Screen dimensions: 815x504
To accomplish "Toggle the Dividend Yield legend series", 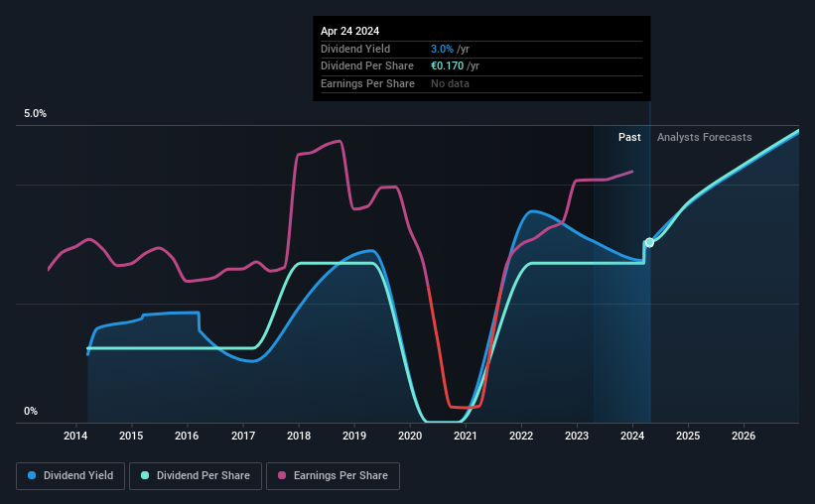I will [70, 476].
